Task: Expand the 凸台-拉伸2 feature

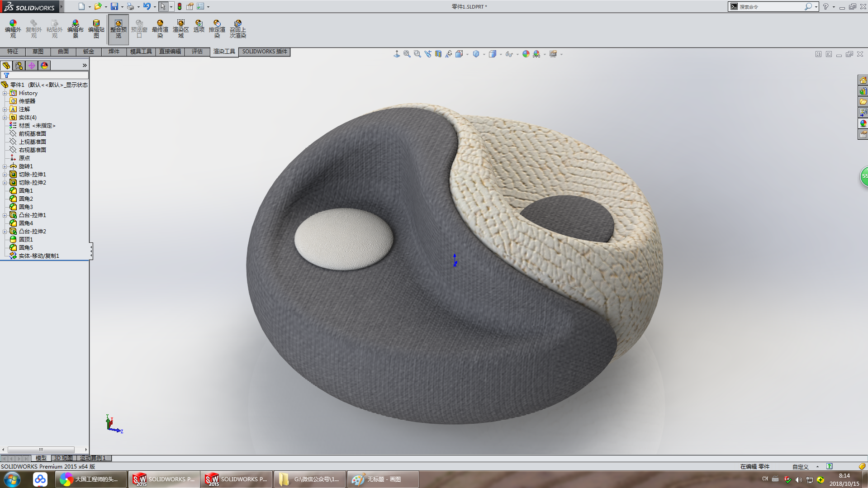Action: coord(5,232)
